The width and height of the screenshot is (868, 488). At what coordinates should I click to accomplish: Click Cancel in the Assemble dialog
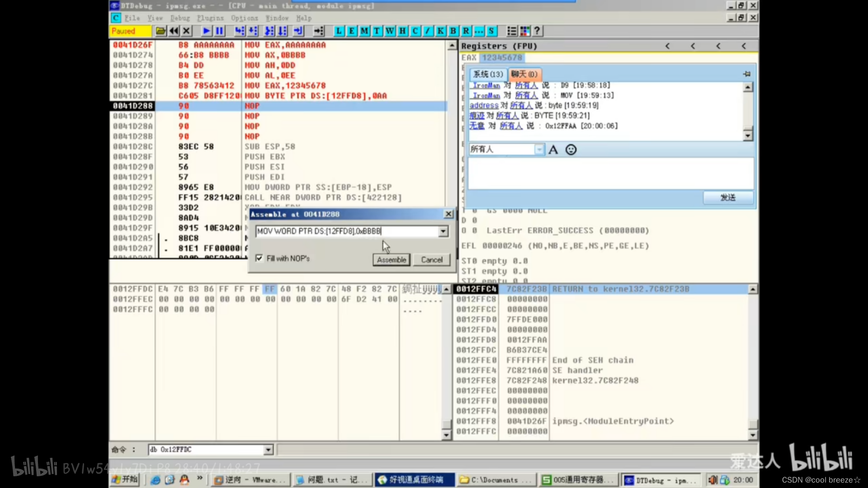coord(432,260)
